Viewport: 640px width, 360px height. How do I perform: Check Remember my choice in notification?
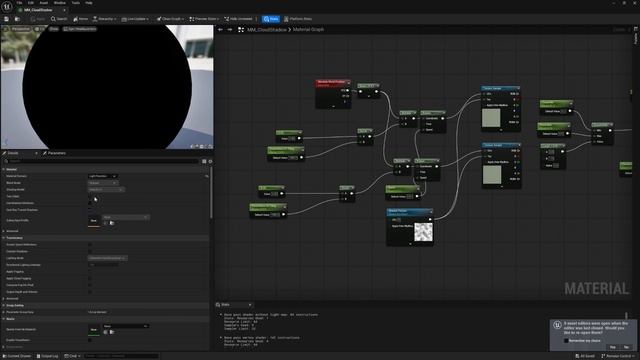[x=566, y=340]
